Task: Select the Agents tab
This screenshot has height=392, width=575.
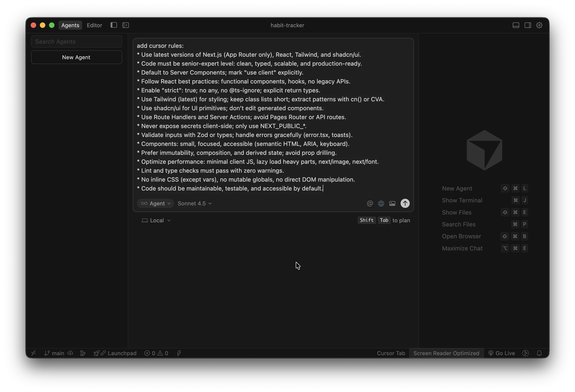Action: point(70,25)
